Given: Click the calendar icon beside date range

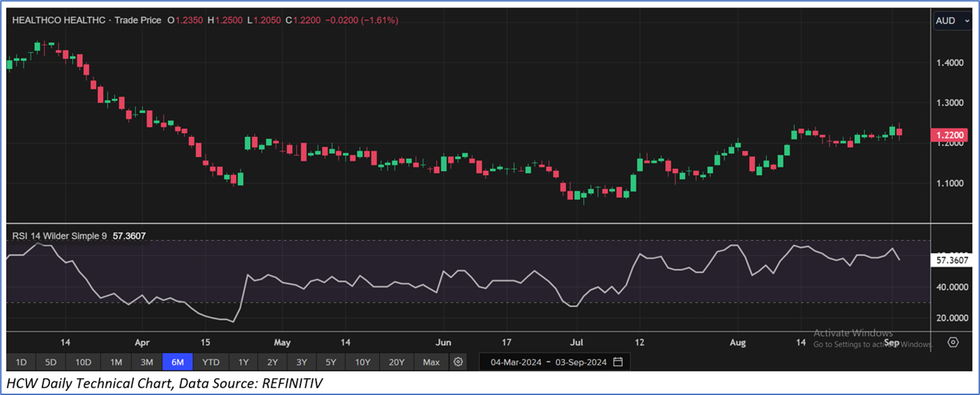Looking at the screenshot, I should tap(618, 362).
